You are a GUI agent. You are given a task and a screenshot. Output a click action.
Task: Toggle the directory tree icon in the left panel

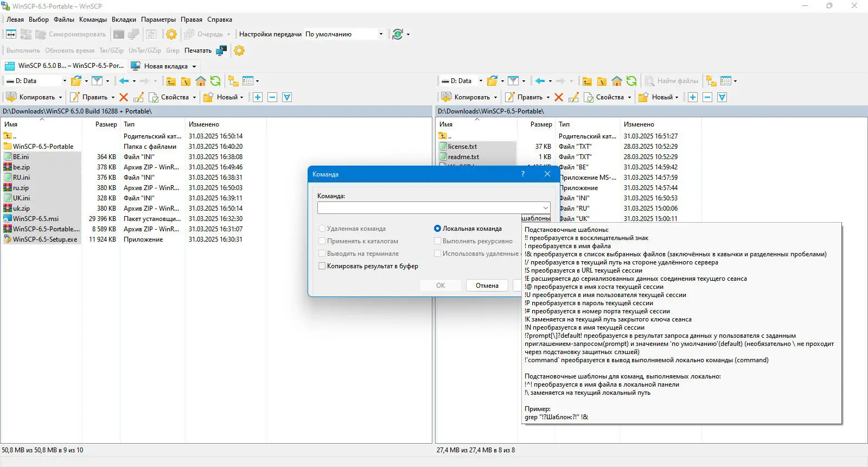click(233, 81)
